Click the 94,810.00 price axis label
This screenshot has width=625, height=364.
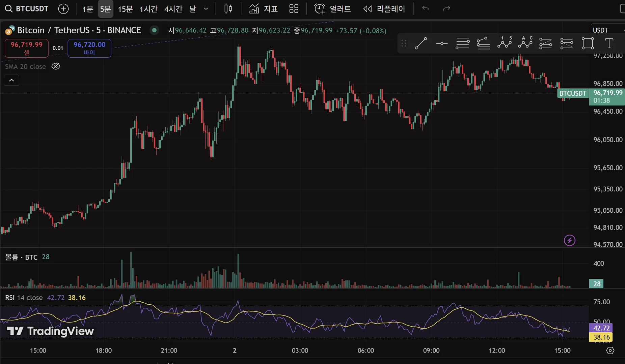[x=608, y=227]
